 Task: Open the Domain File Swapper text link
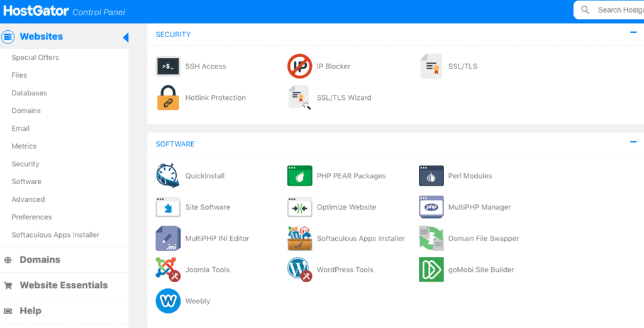tap(484, 239)
